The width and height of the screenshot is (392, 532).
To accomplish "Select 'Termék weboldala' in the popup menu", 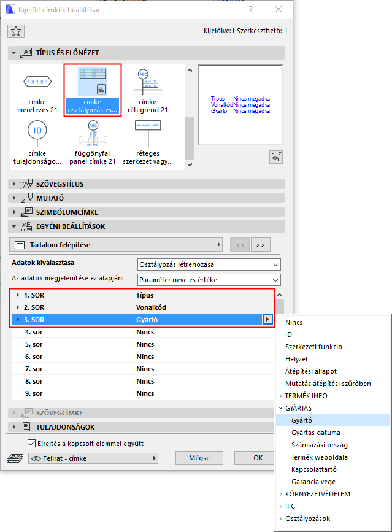I will coord(332,457).
